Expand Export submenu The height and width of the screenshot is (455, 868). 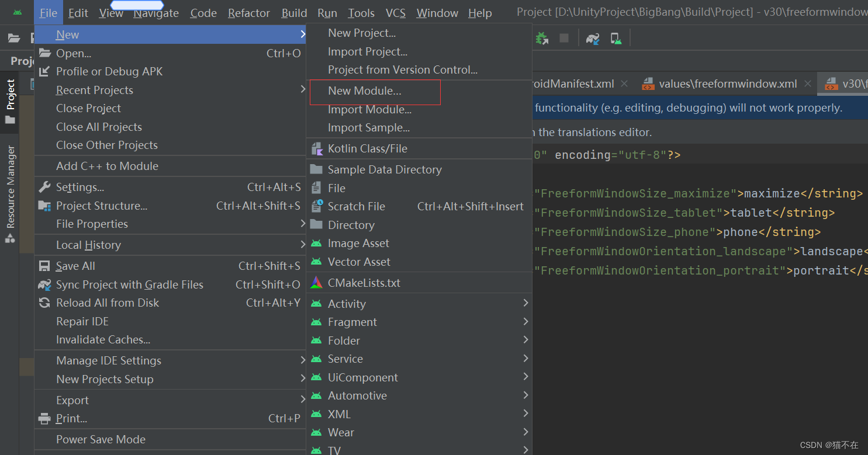point(171,400)
